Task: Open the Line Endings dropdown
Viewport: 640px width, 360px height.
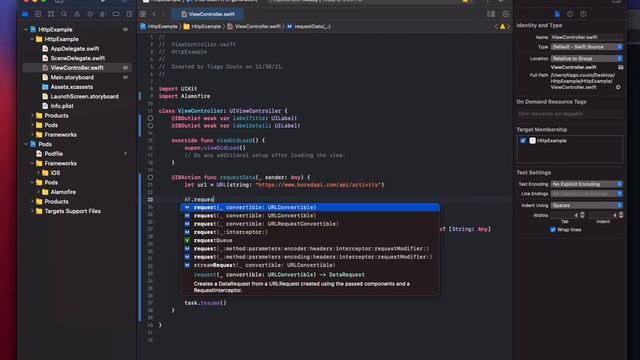Action: (x=587, y=193)
